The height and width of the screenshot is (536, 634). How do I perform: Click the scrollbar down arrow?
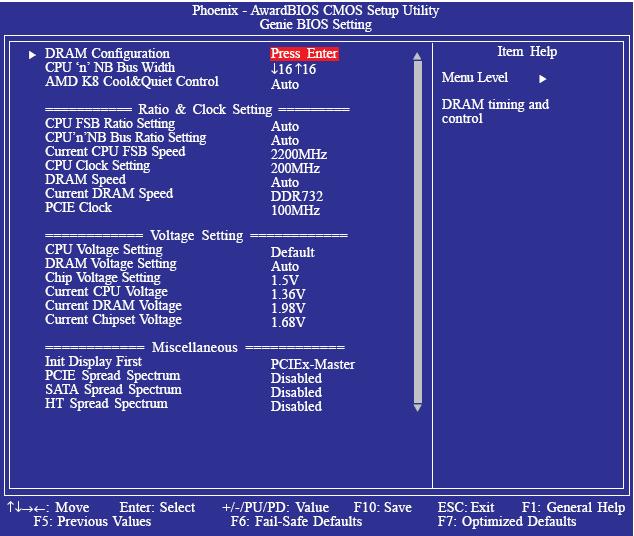point(418,407)
